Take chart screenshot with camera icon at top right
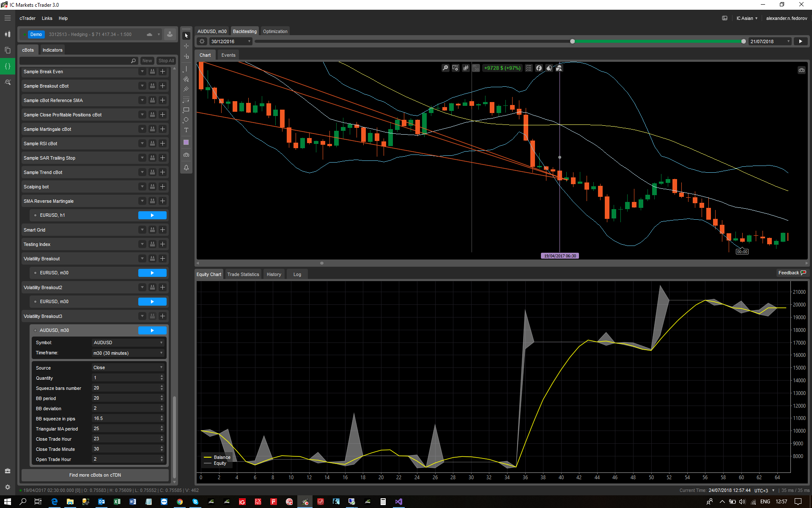Viewport: 812px width, 508px height. [x=801, y=70]
